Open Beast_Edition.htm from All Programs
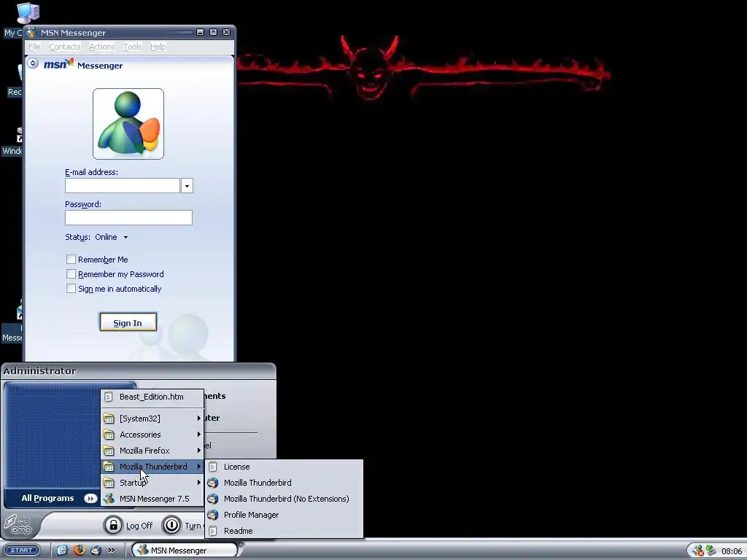This screenshot has width=747, height=560. point(152,397)
